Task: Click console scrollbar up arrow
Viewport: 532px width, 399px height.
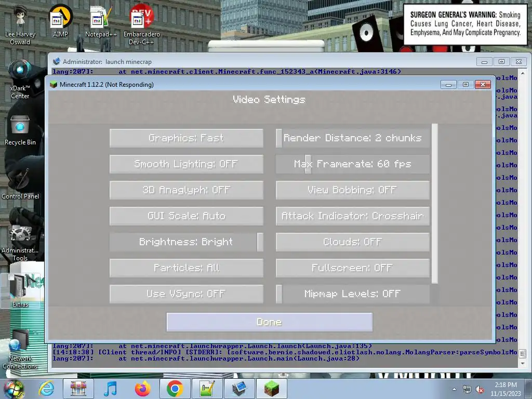Action: coord(523,73)
